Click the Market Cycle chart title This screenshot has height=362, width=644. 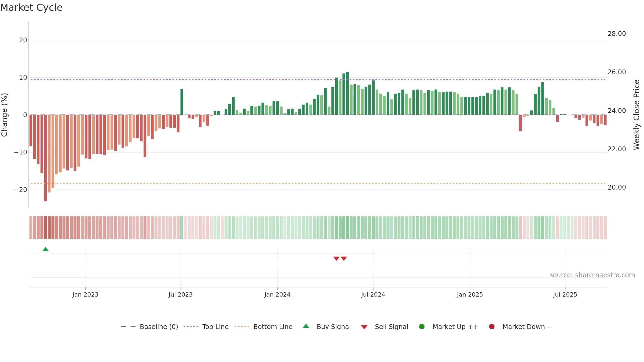click(x=31, y=8)
